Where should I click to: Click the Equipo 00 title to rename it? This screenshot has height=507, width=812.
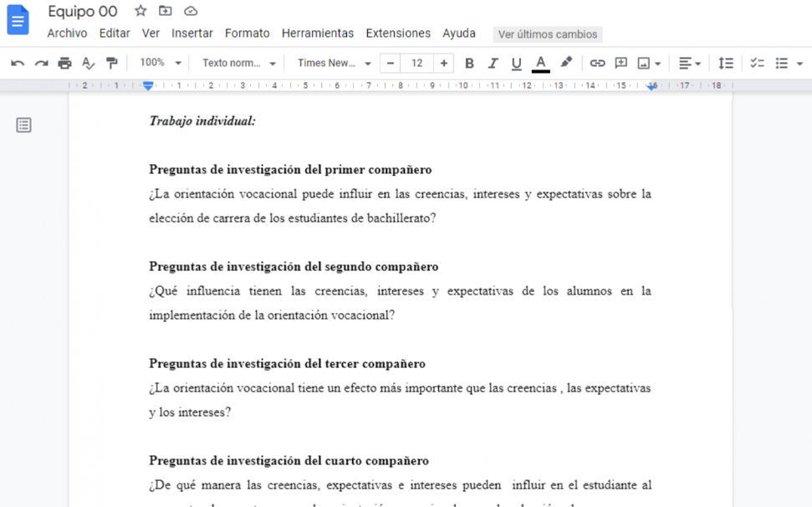click(x=82, y=12)
